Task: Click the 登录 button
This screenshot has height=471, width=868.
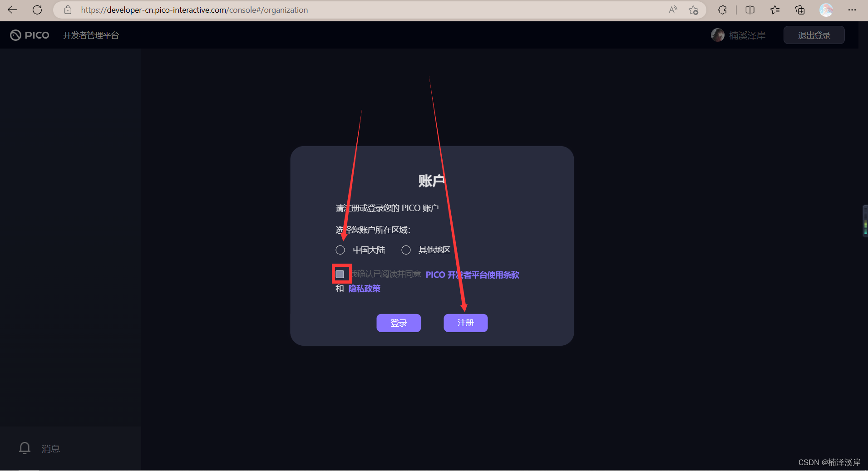Action: point(399,323)
